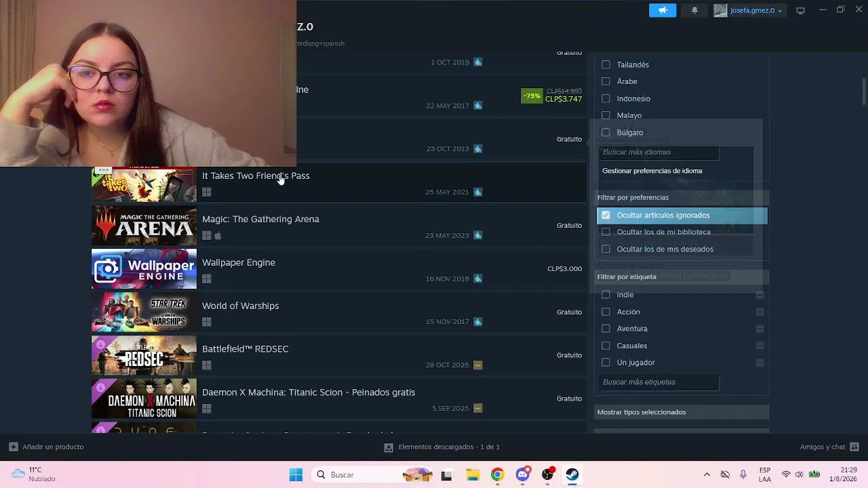
Task: Click the CLP$3.747 discounted price
Action: point(564,99)
